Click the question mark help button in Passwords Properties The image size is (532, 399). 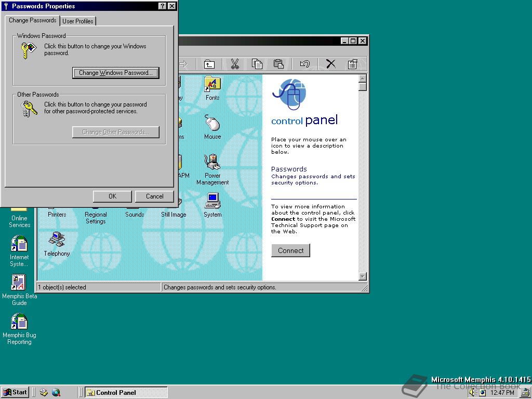(x=163, y=6)
